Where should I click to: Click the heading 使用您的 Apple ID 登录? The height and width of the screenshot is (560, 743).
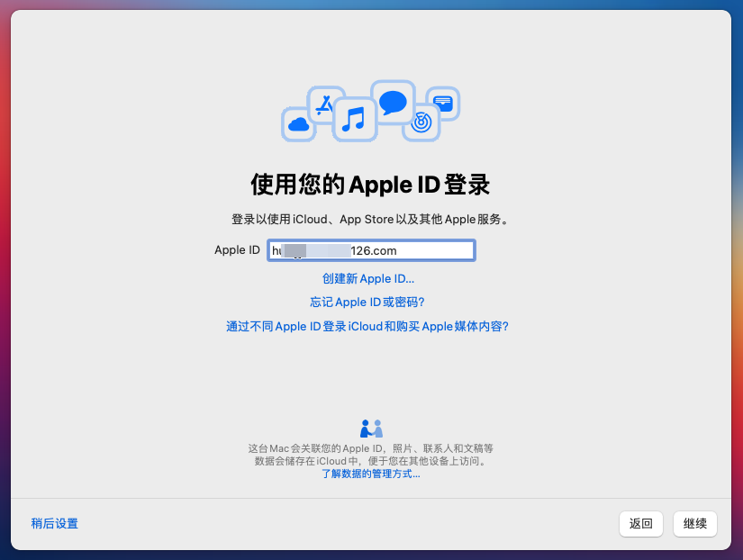pyautogui.click(x=370, y=185)
